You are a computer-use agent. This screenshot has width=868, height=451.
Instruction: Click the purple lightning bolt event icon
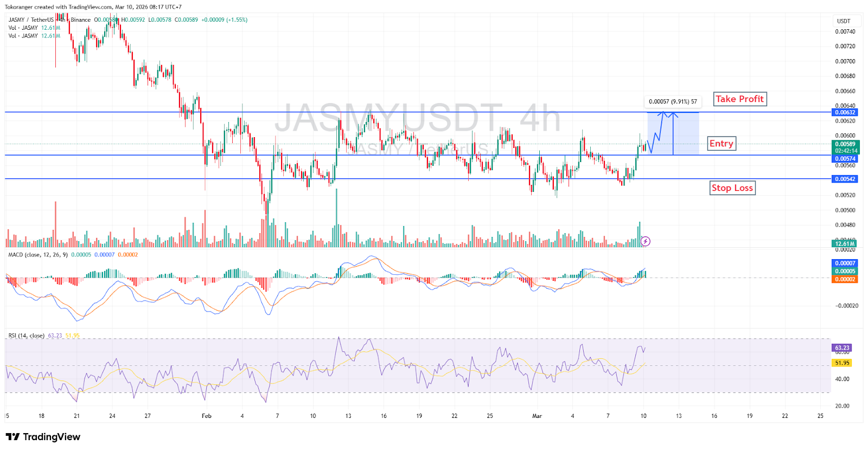coord(645,241)
